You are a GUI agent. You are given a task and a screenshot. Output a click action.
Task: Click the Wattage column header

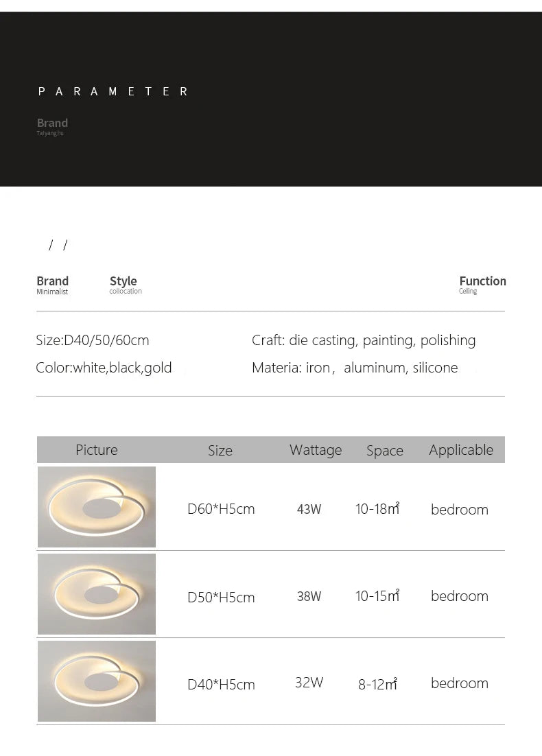[316, 450]
